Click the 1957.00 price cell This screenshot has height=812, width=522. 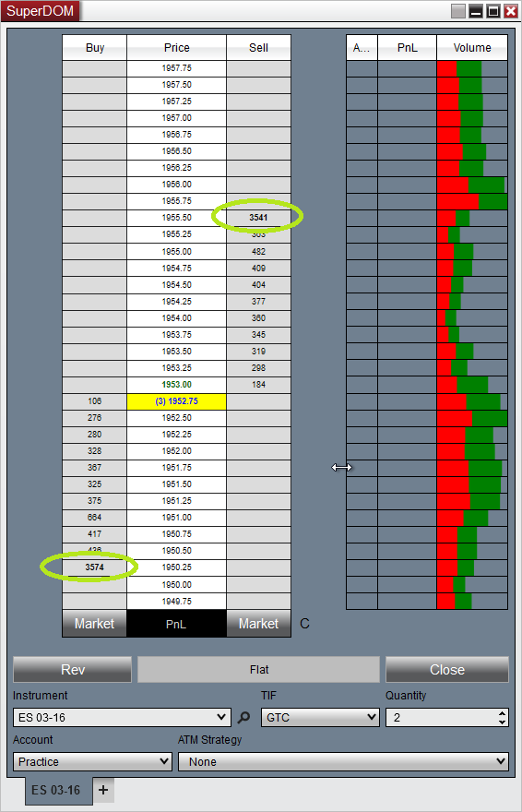click(176, 118)
